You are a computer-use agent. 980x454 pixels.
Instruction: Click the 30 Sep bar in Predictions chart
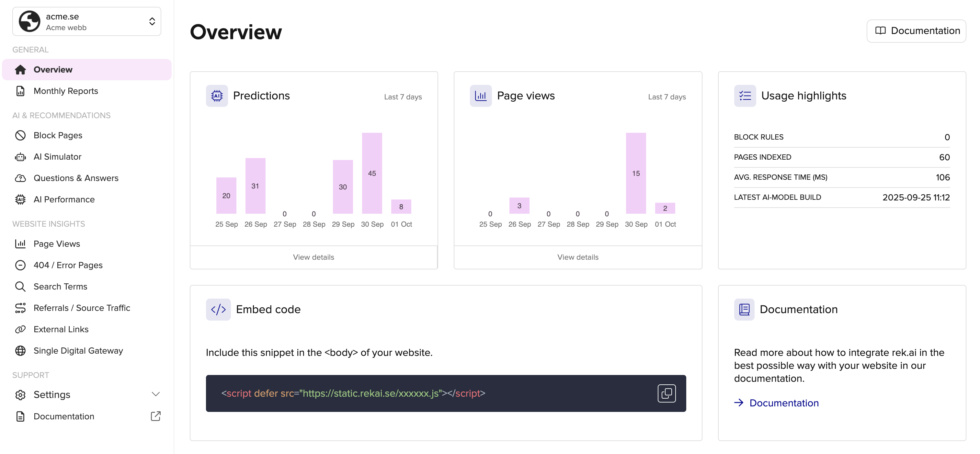[372, 173]
